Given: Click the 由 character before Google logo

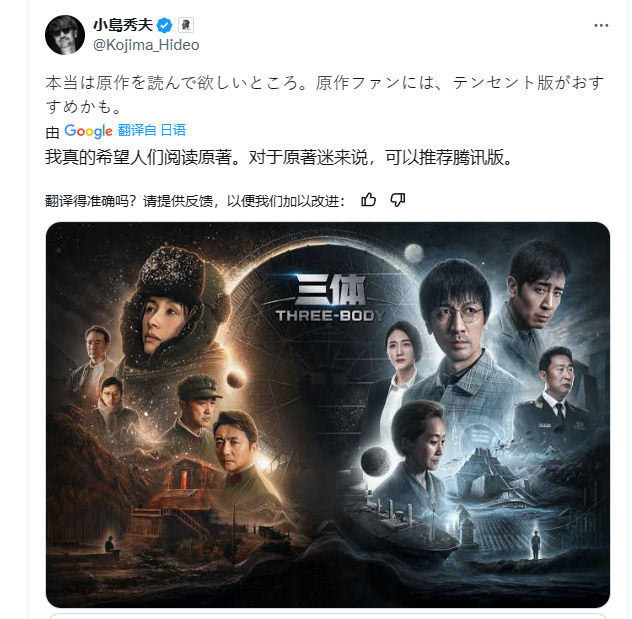Looking at the screenshot, I should (x=52, y=133).
